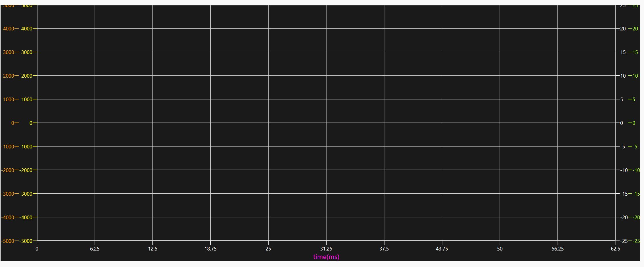
Task: Click the orange 0 axis label
Action: (13, 123)
